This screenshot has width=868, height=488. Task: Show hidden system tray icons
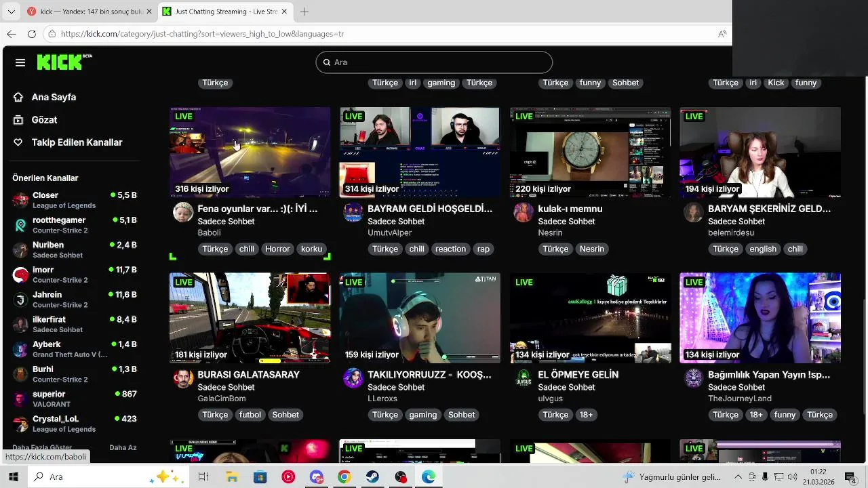[738, 477]
